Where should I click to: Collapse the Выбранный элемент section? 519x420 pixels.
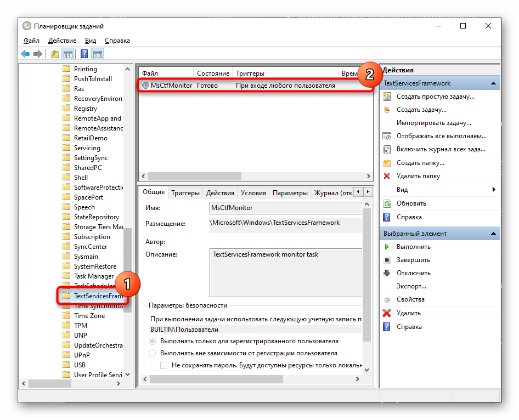coord(494,234)
